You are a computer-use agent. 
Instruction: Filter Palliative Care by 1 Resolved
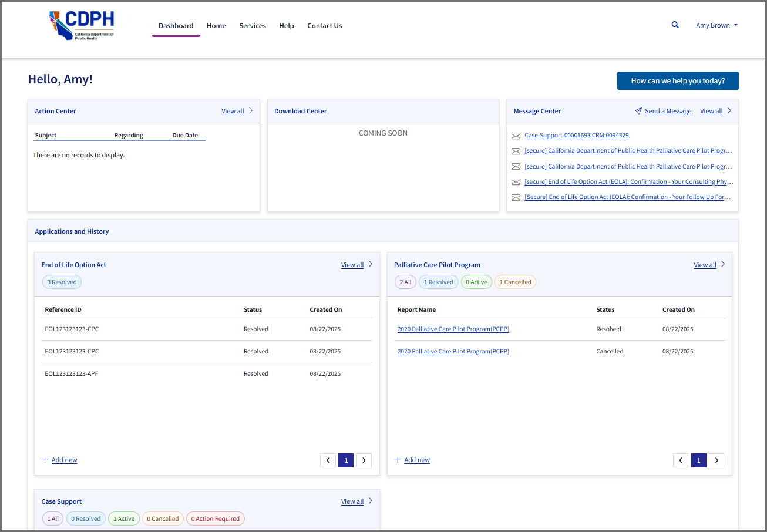tap(438, 282)
